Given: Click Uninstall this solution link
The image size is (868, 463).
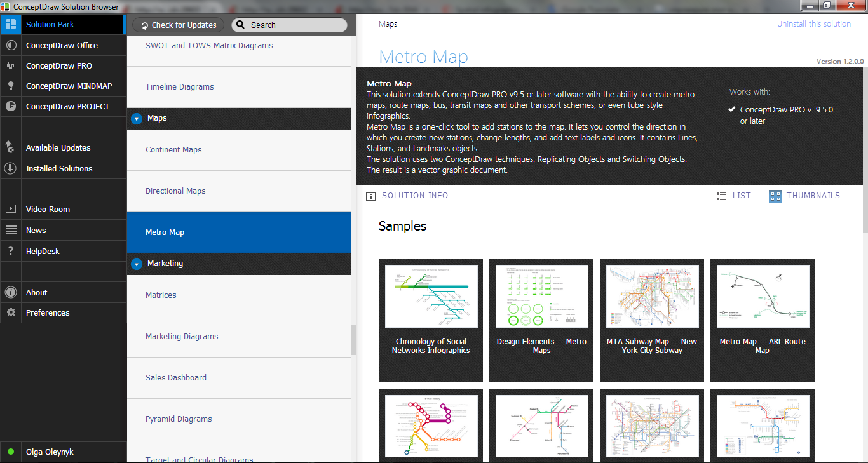Looking at the screenshot, I should coord(814,24).
